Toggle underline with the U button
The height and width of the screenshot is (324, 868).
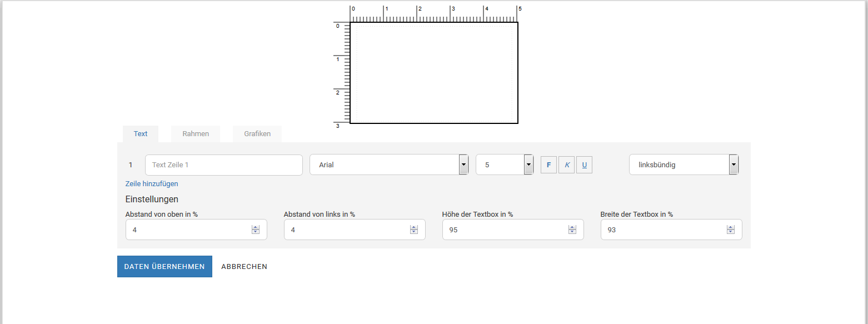(584, 165)
